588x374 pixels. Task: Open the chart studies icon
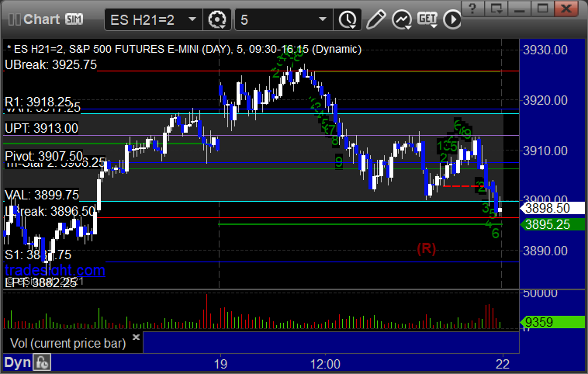(x=402, y=19)
